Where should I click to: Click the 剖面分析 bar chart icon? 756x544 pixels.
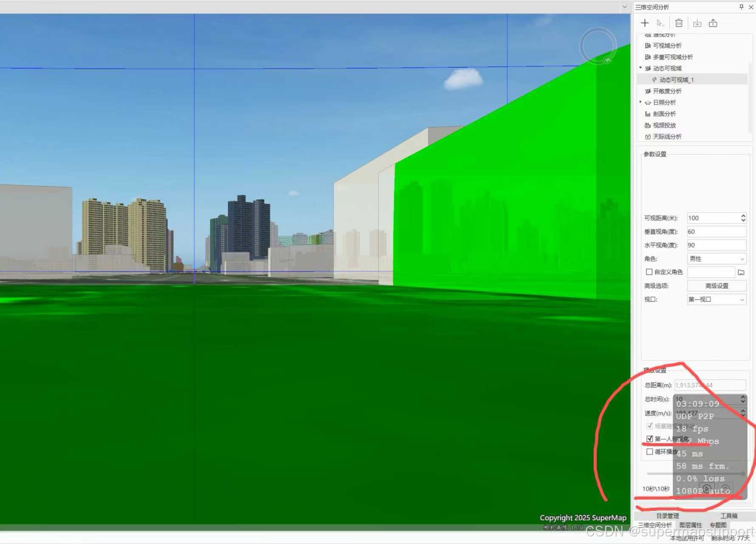tap(648, 114)
